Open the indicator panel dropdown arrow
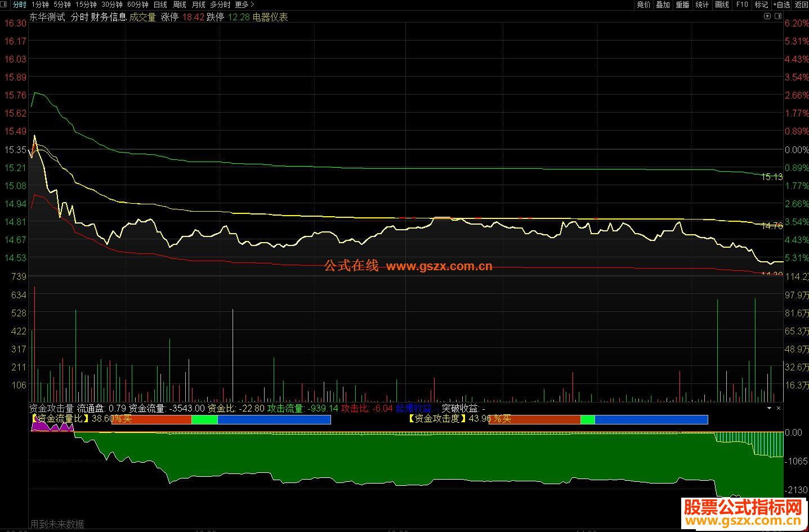 [769, 408]
